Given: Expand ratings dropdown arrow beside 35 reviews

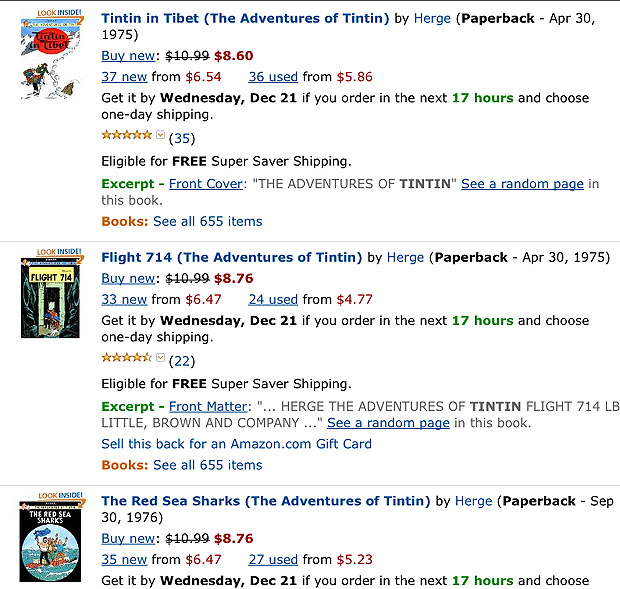Looking at the screenshot, I should click(161, 135).
